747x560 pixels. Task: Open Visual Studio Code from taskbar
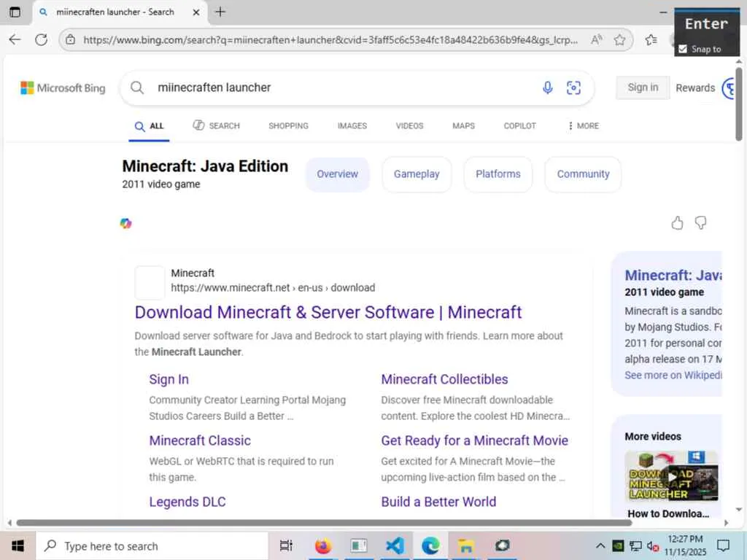point(395,545)
